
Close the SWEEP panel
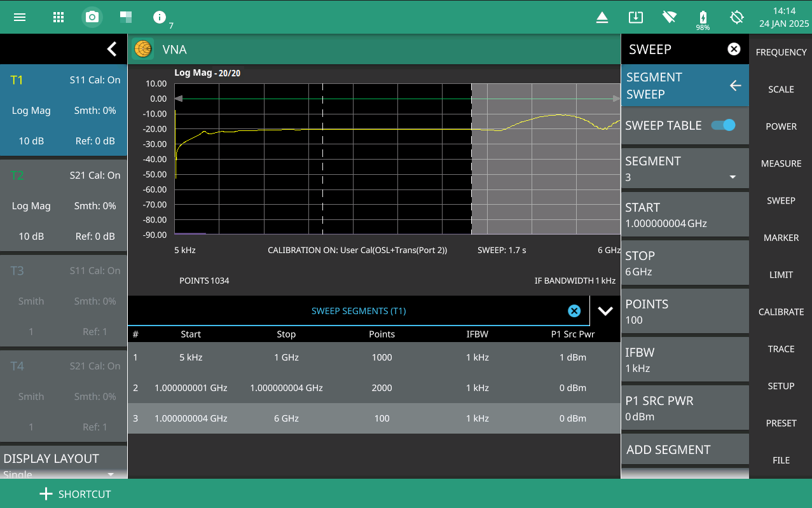pyautogui.click(x=734, y=49)
